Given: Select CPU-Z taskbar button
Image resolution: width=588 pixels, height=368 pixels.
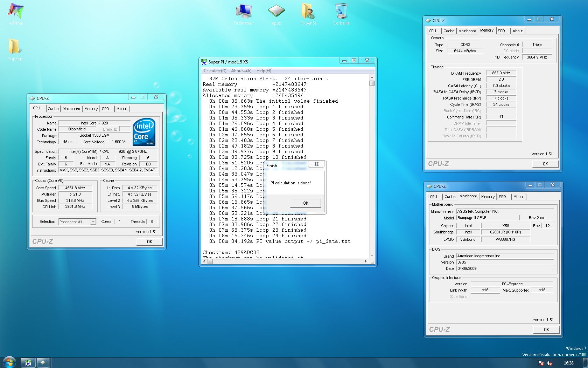Looking at the screenshot, I should 43,363.
